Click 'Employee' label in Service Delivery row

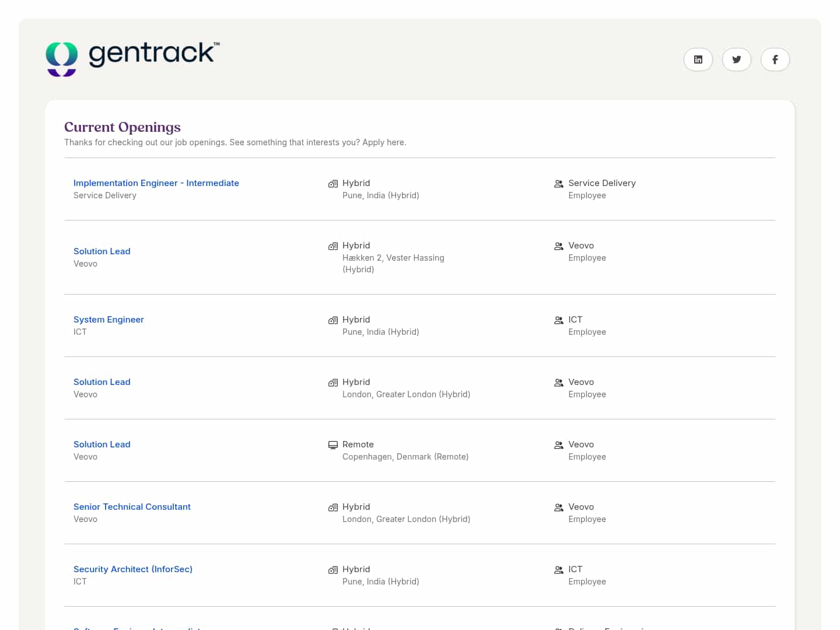tap(587, 195)
